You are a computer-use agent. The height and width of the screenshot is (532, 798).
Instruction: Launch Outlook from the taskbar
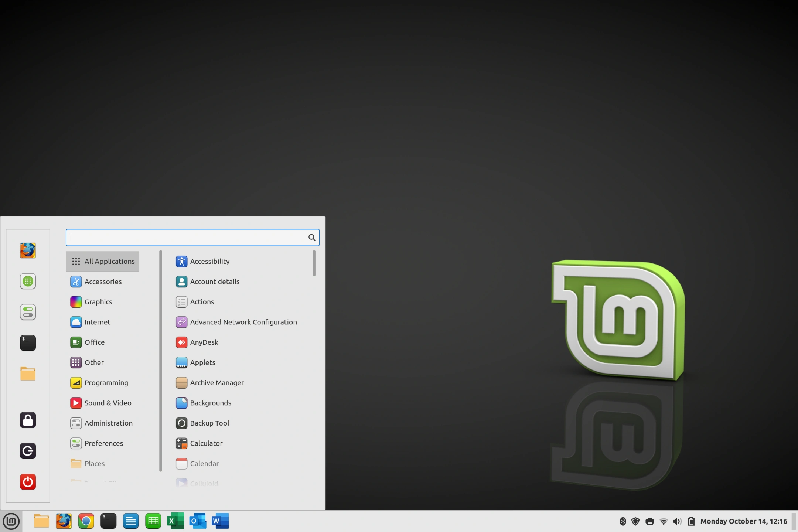[x=198, y=521]
